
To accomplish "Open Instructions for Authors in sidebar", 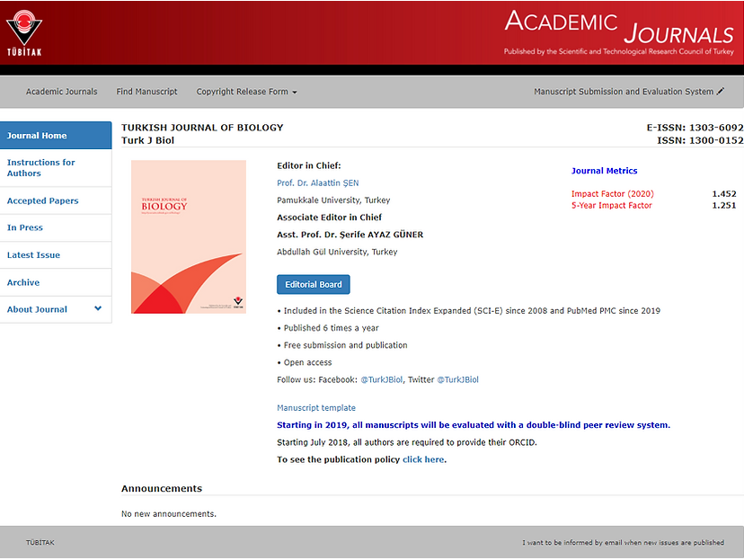I will click(x=56, y=167).
